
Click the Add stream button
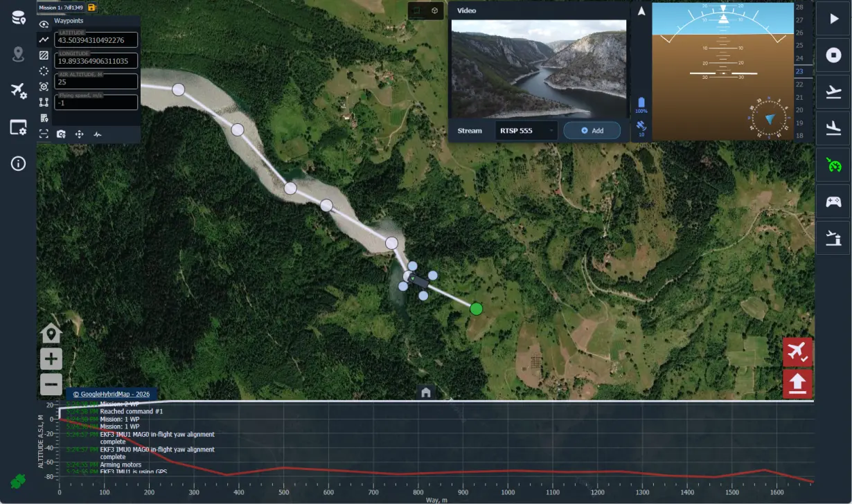(x=592, y=130)
